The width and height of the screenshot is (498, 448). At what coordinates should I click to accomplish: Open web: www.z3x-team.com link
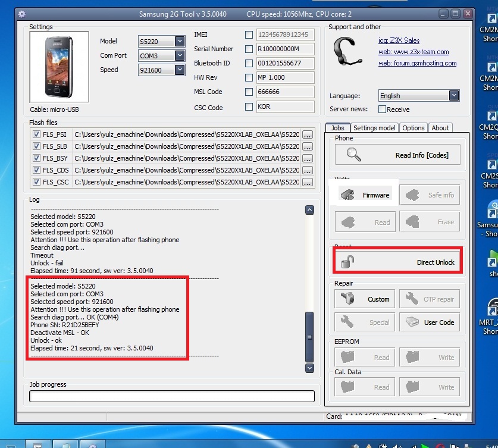(414, 52)
